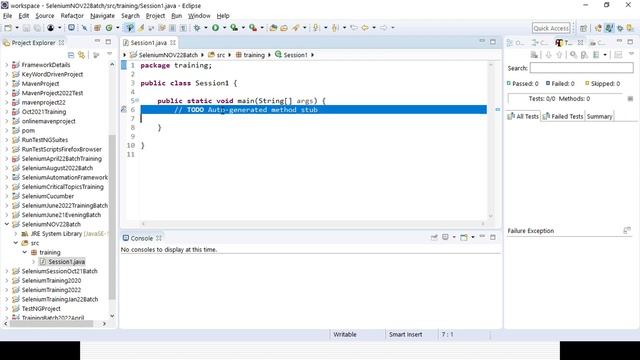Click the Next Annotation toolbar icon
640x360 pixels.
click(316, 28)
